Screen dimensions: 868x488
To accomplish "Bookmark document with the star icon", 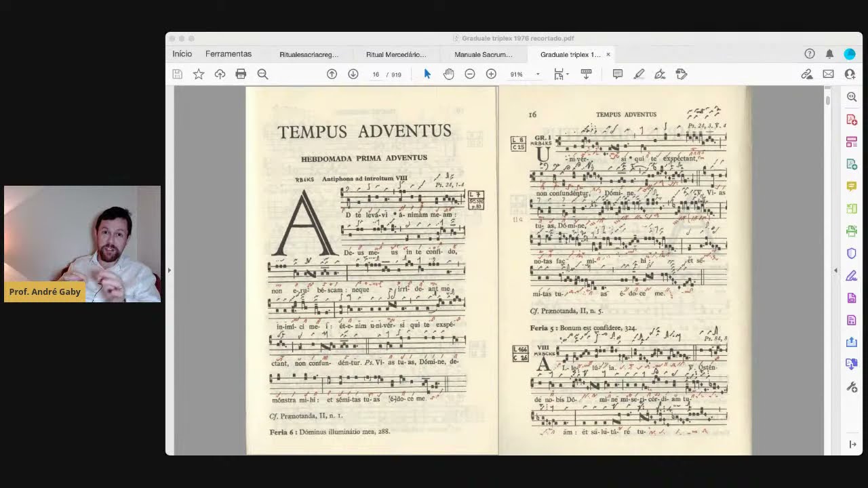I will [199, 74].
